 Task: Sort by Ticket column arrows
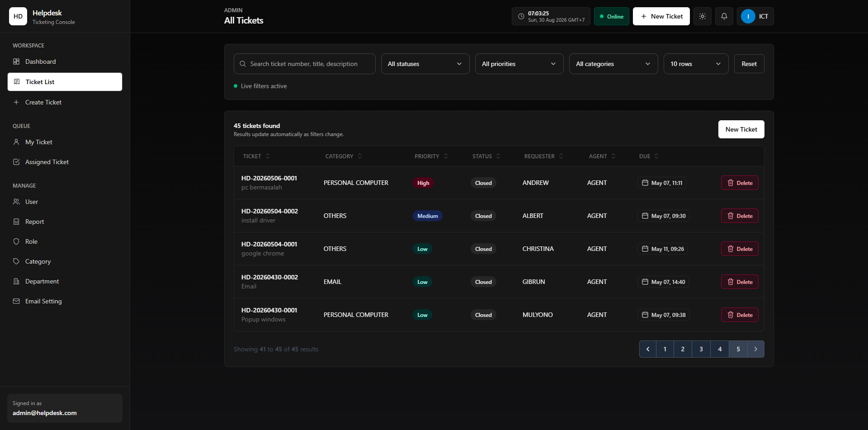pyautogui.click(x=268, y=156)
